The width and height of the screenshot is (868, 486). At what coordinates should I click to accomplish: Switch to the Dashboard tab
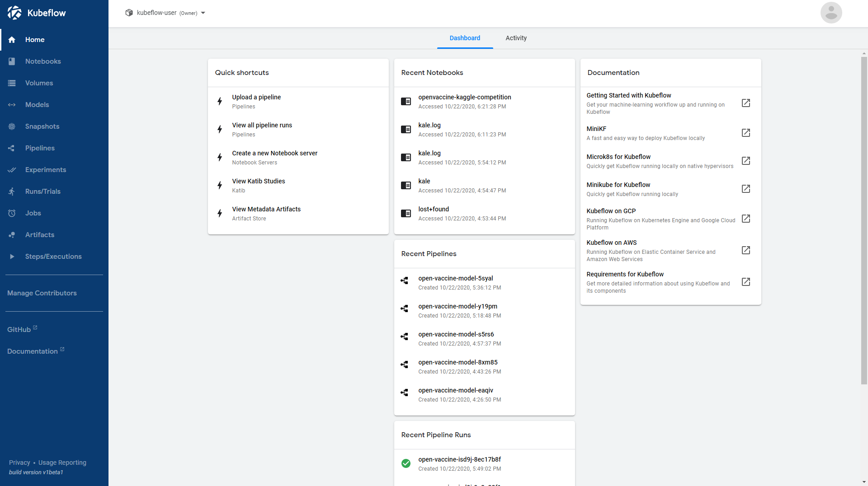[x=465, y=38]
